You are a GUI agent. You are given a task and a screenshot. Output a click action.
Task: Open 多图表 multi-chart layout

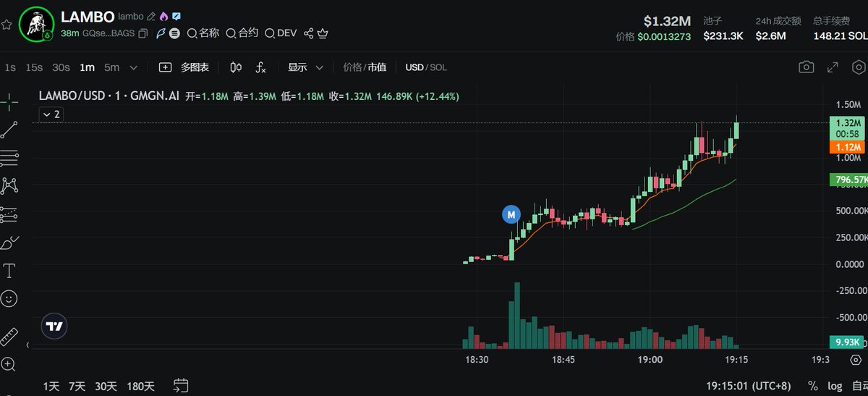click(x=184, y=67)
